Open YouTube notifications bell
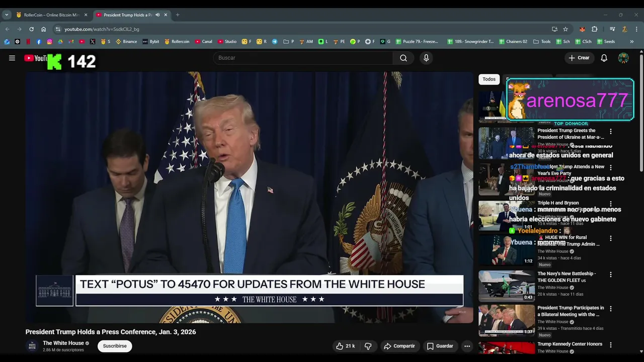This screenshot has height=362, width=644. pyautogui.click(x=604, y=58)
